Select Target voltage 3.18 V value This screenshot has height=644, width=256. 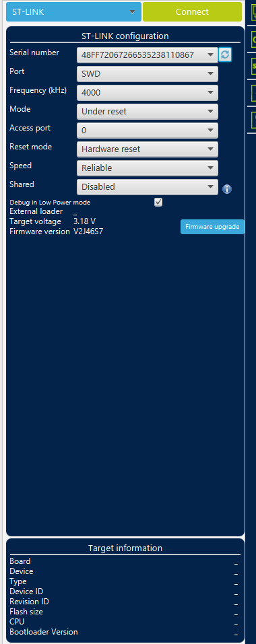84,222
